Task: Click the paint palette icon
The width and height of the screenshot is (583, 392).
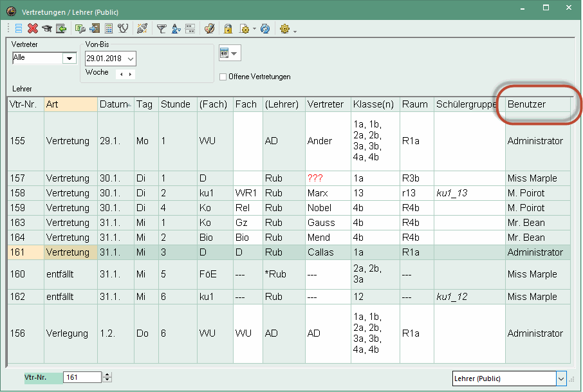Action: click(209, 28)
